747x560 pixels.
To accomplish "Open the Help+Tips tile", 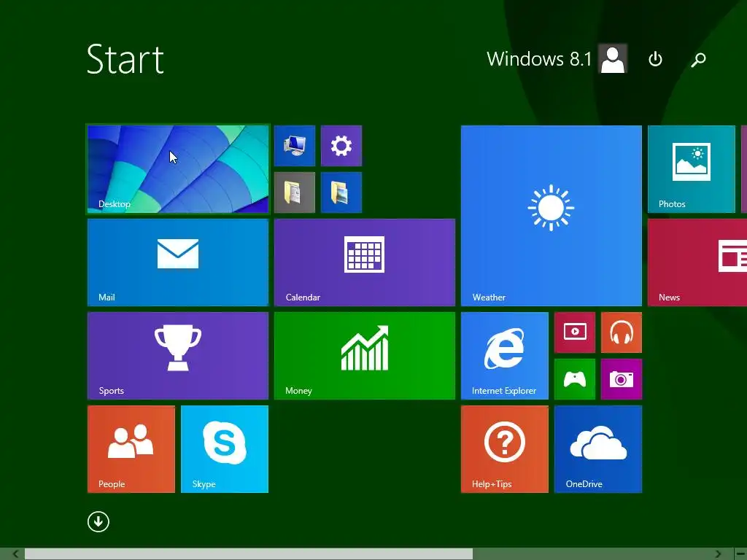I will tap(505, 449).
